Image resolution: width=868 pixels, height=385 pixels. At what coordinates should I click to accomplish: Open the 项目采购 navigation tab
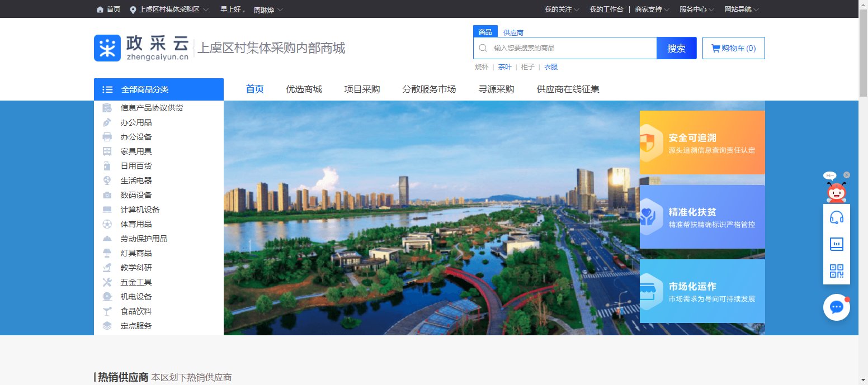point(362,89)
